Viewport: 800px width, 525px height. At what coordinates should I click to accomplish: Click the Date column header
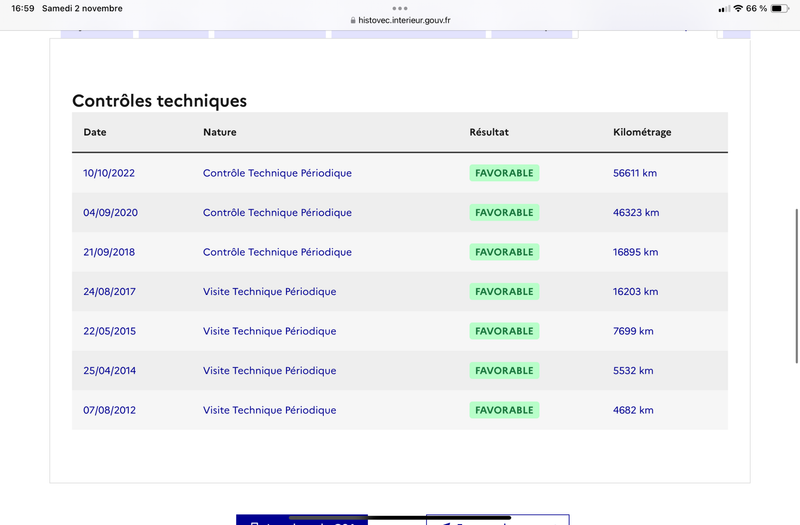coord(95,132)
